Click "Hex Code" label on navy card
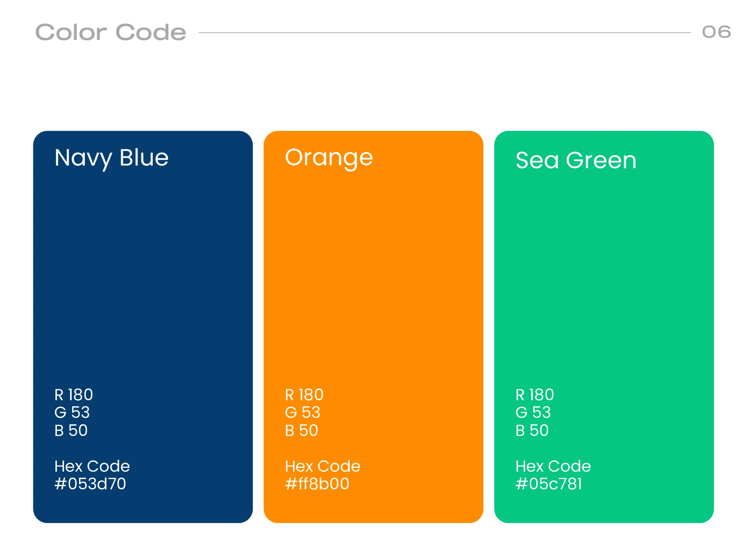The height and width of the screenshot is (560, 747). (92, 466)
